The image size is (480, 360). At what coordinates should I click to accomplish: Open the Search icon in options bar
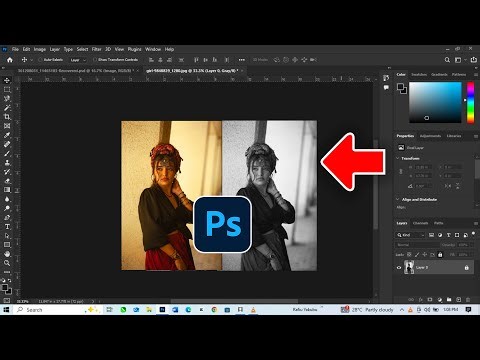[447, 60]
